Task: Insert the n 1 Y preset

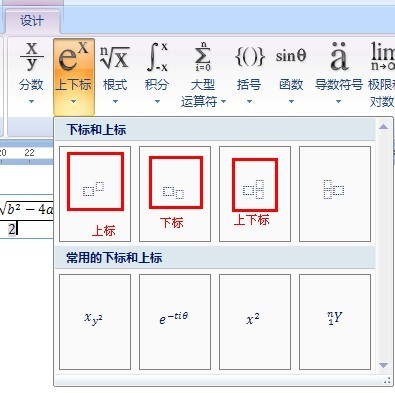Action: [x=335, y=322]
